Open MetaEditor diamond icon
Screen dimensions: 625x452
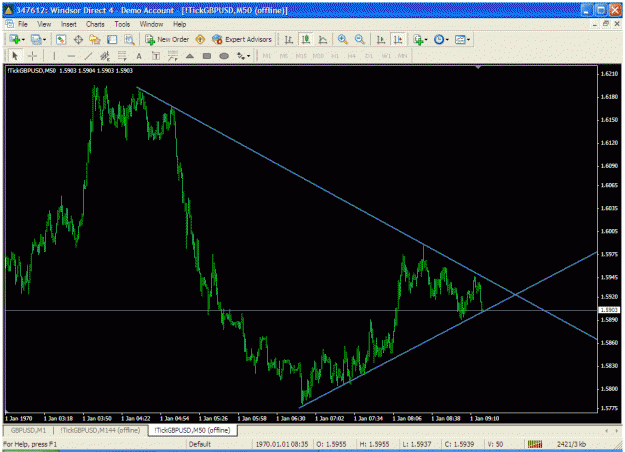(200, 39)
